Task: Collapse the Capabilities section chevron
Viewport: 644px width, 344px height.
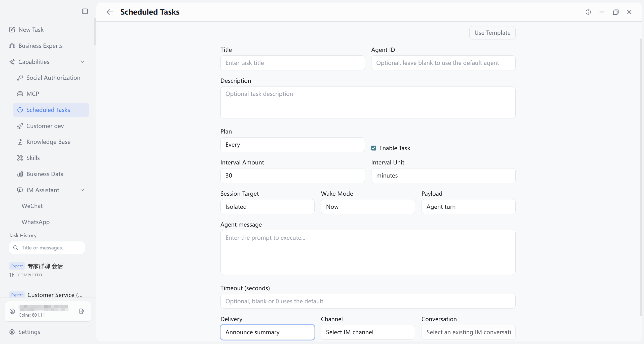Action: pyautogui.click(x=82, y=62)
